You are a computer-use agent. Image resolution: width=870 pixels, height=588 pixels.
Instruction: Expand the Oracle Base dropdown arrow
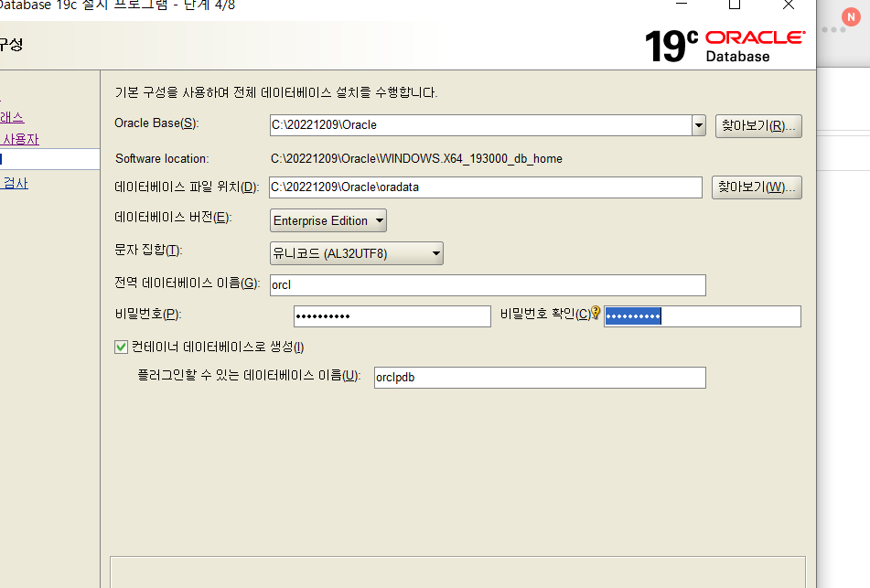pyautogui.click(x=699, y=125)
